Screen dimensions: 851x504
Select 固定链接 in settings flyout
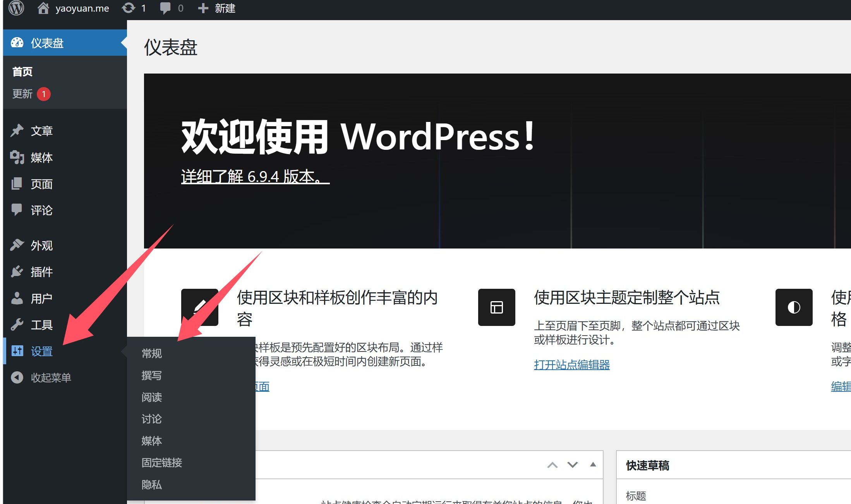[x=161, y=463]
